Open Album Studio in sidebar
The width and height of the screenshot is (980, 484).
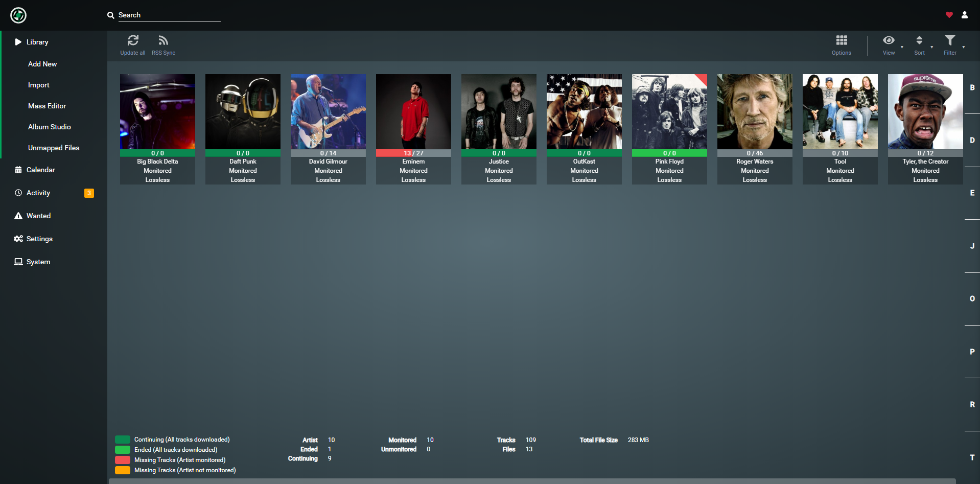[50, 127]
